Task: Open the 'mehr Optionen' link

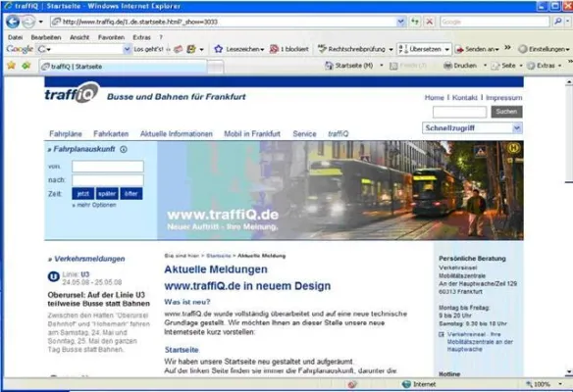Action: coord(94,205)
